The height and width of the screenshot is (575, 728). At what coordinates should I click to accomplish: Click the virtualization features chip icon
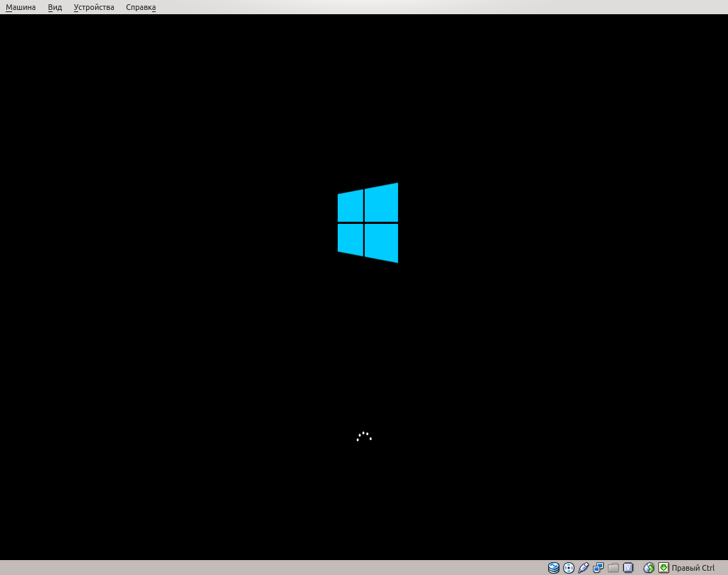(628, 566)
